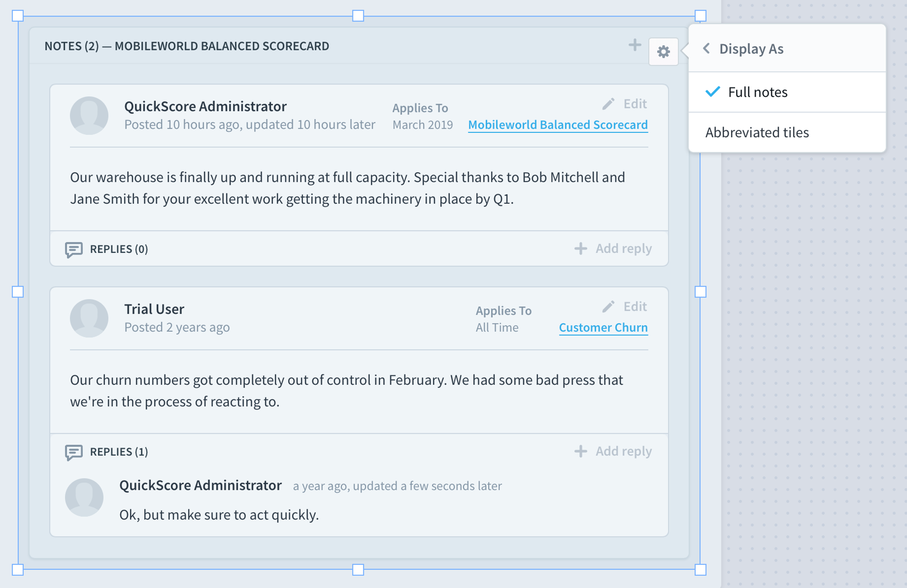
Task: Add reply to the warehouse note
Action: 613,248
